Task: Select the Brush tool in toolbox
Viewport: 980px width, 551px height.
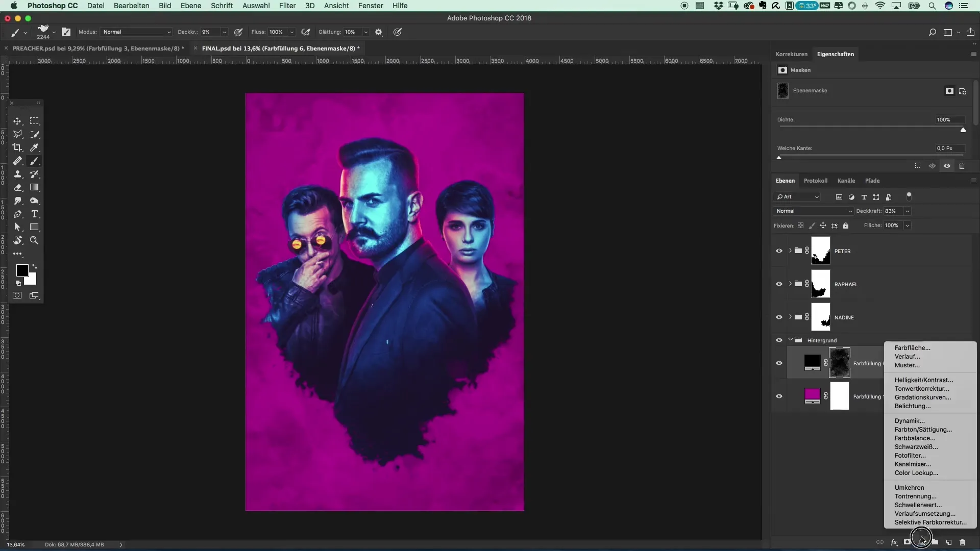Action: point(34,161)
